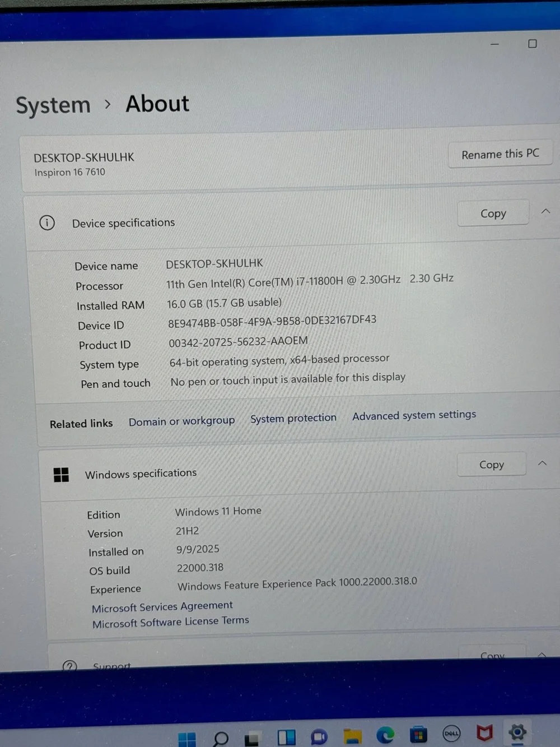This screenshot has width=560, height=747.
Task: Click the System type value text
Action: (x=279, y=360)
